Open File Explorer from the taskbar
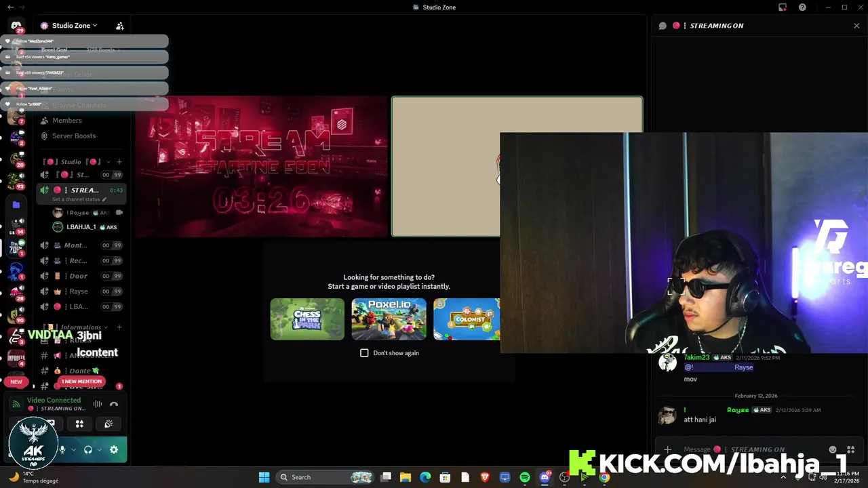The height and width of the screenshot is (488, 868). [x=406, y=477]
